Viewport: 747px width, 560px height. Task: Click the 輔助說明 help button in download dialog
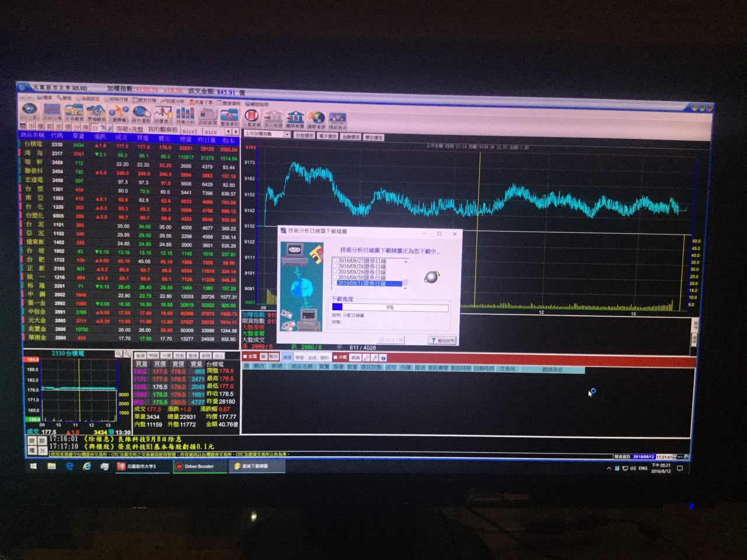click(442, 340)
